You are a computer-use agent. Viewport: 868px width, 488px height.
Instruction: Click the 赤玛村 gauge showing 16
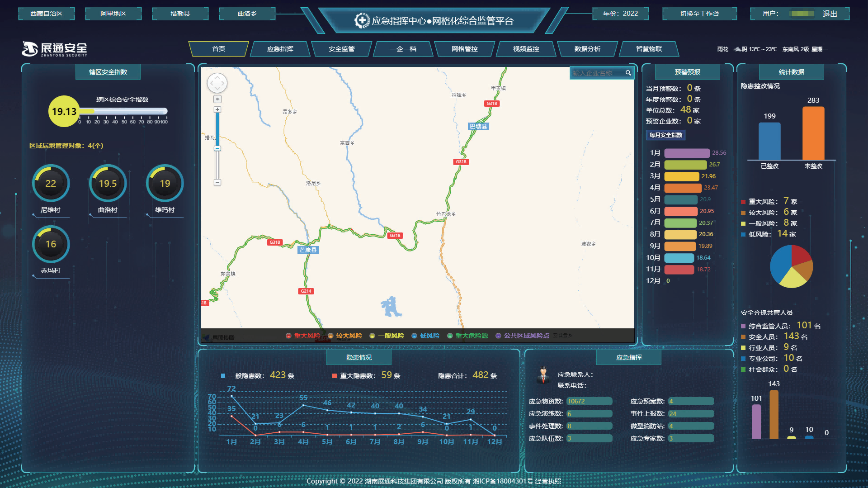click(x=51, y=244)
